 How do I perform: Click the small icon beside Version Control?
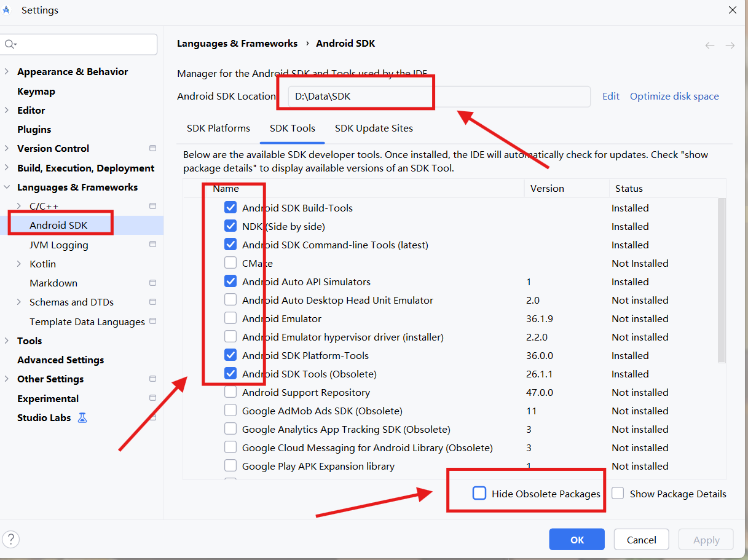click(x=152, y=148)
